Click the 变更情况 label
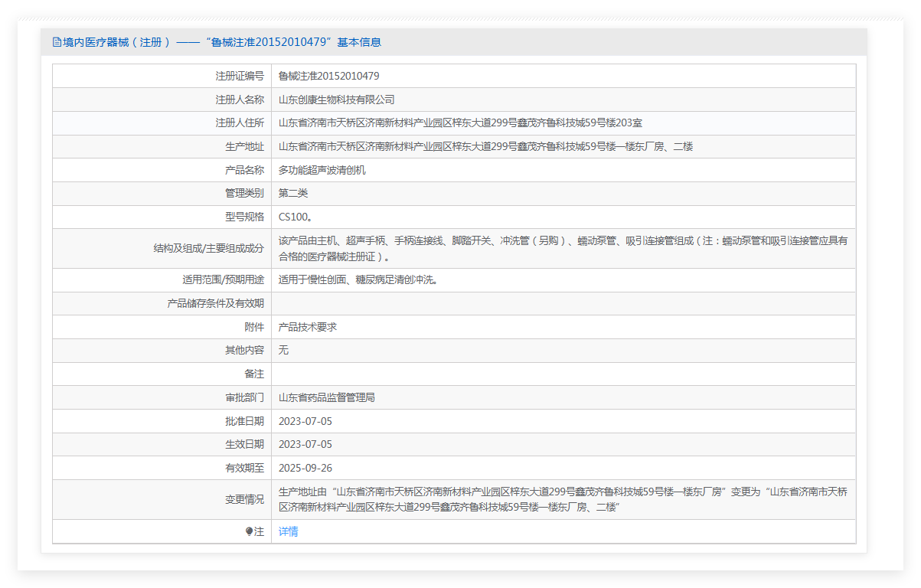Viewport: 921px width, 588px height. pos(244,499)
